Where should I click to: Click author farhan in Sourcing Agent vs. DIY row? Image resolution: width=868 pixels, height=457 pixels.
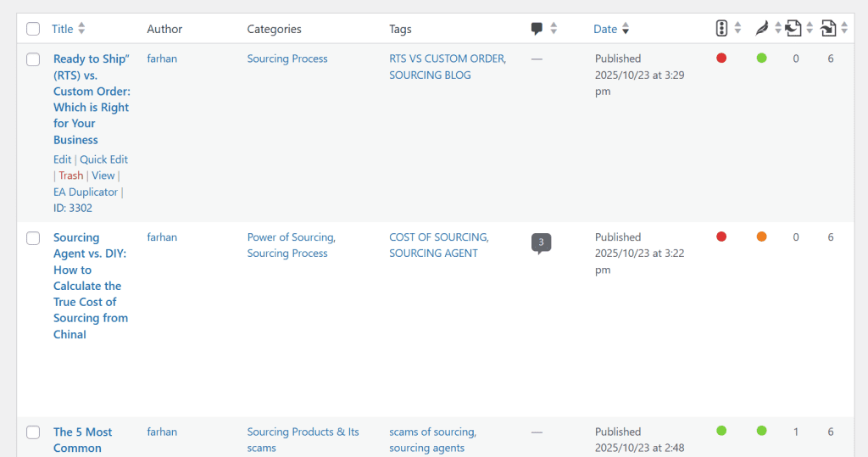(162, 237)
